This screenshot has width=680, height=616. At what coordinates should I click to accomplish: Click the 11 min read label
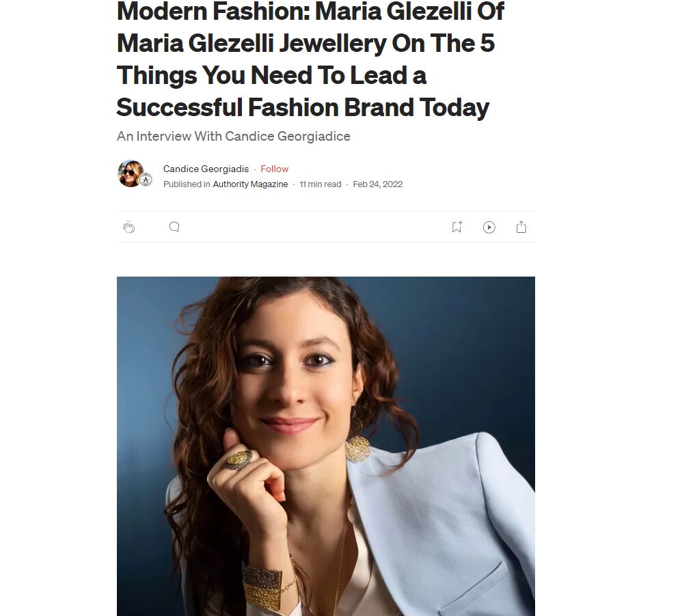(x=320, y=184)
